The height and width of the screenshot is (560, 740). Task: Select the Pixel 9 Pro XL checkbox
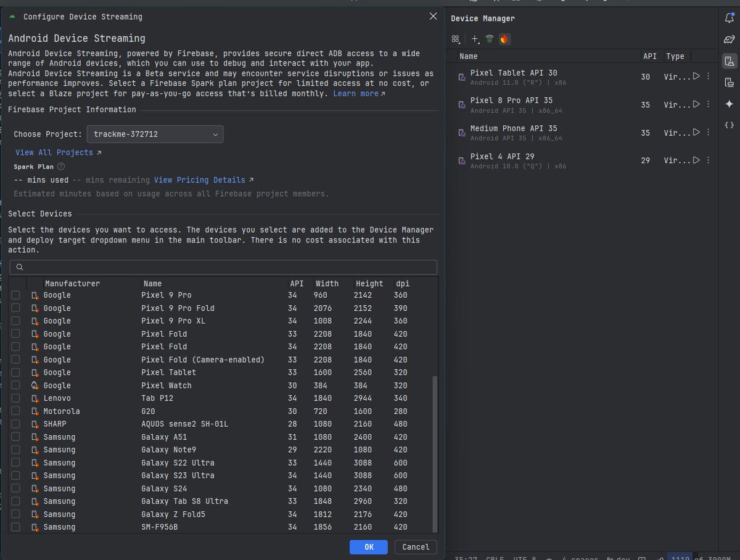(15, 321)
